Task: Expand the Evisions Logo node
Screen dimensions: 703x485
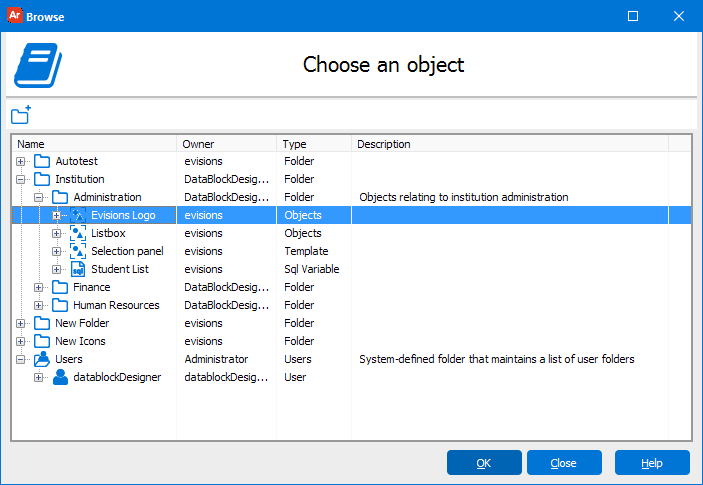Action: click(56, 215)
